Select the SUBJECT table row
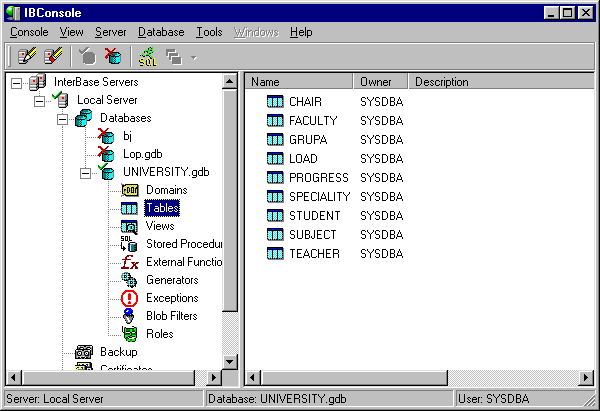600x411 pixels. click(335, 235)
